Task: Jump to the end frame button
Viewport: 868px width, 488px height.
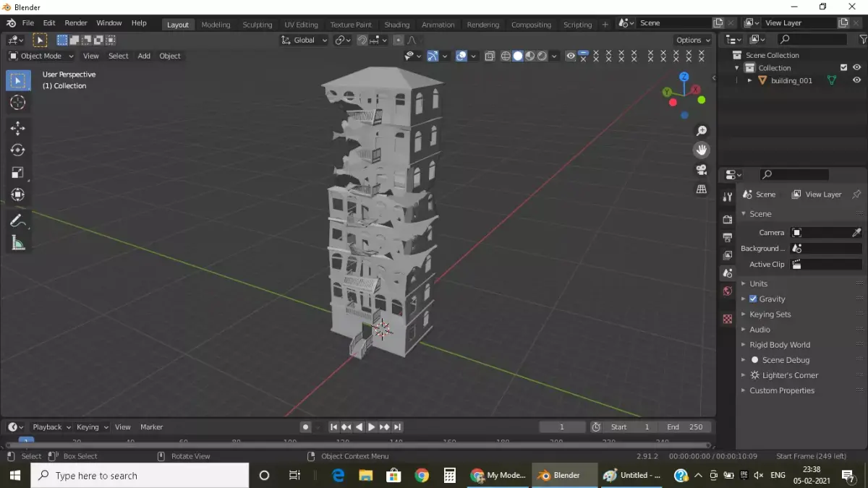Action: tap(398, 427)
